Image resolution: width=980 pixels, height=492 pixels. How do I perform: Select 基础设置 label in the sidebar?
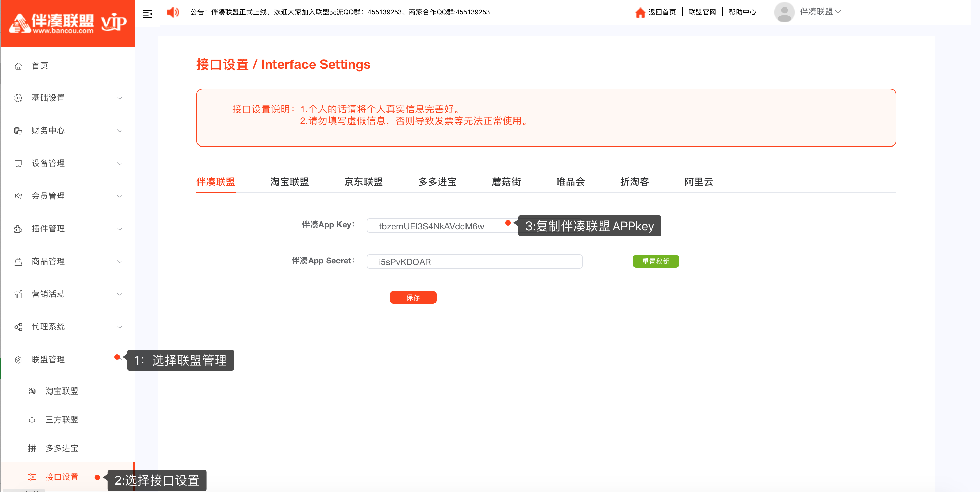click(x=48, y=98)
